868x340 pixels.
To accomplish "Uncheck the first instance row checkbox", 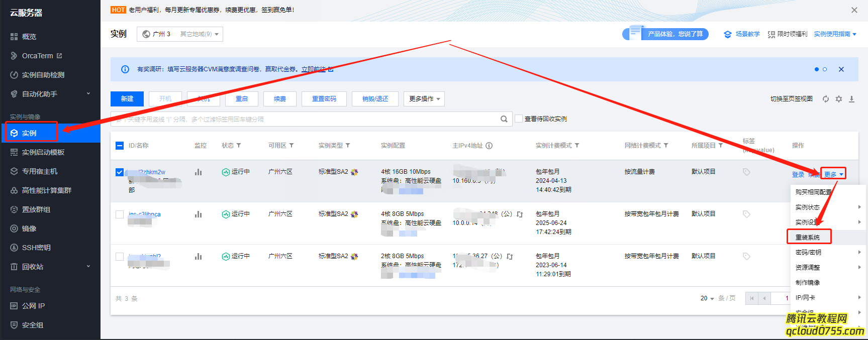I will pyautogui.click(x=120, y=172).
